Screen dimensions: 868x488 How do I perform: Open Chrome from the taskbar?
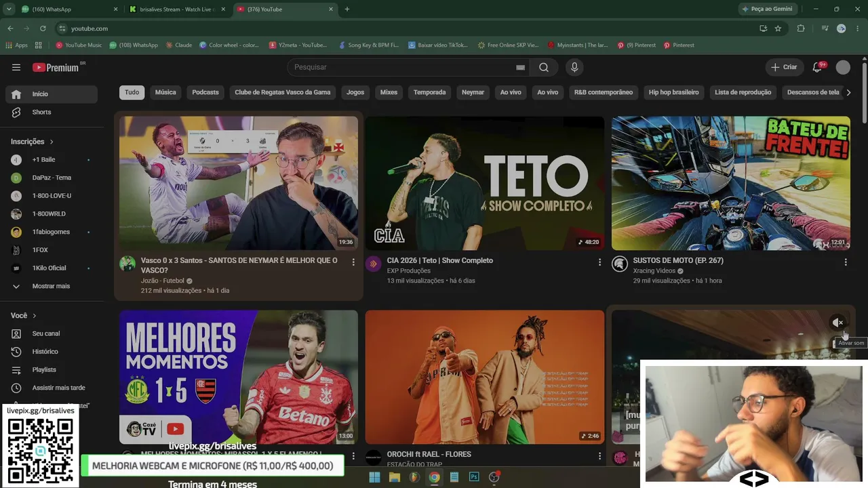point(434,477)
